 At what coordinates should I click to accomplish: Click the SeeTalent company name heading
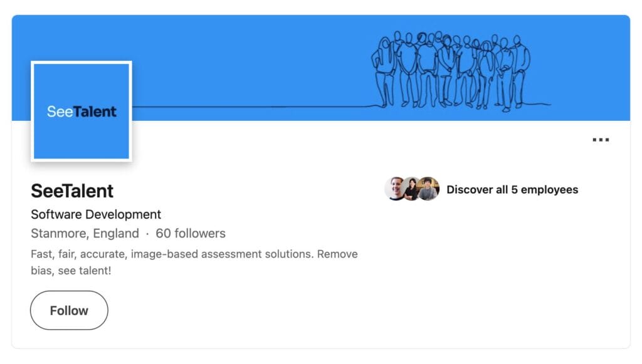point(72,190)
